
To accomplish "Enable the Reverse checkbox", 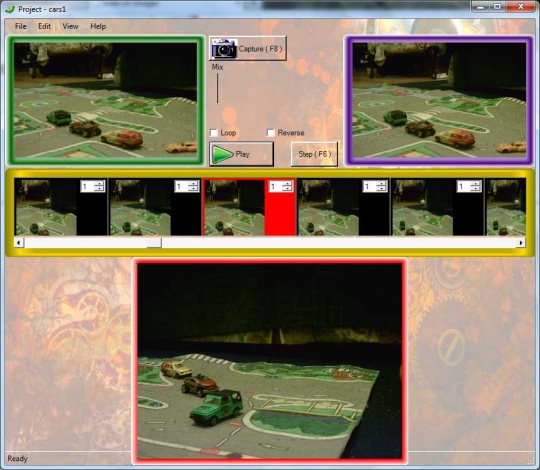I will (271, 133).
